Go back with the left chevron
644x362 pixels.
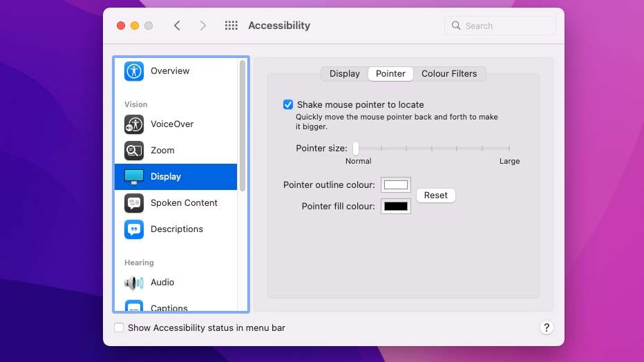pyautogui.click(x=177, y=26)
